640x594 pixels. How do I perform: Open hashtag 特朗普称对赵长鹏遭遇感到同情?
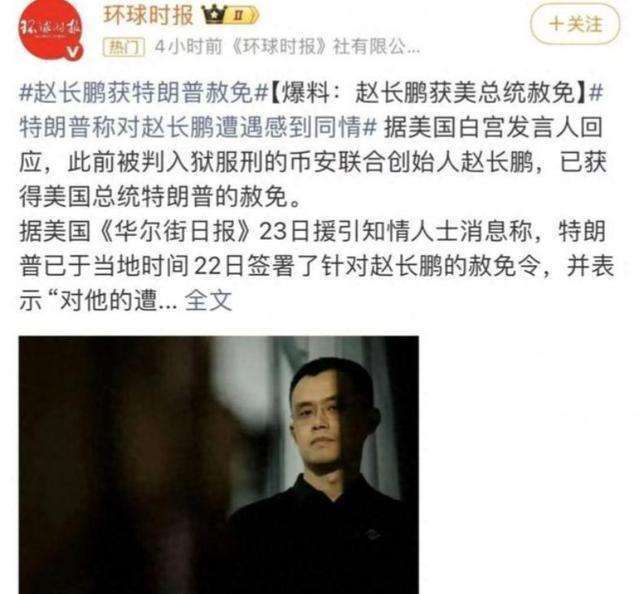[197, 128]
